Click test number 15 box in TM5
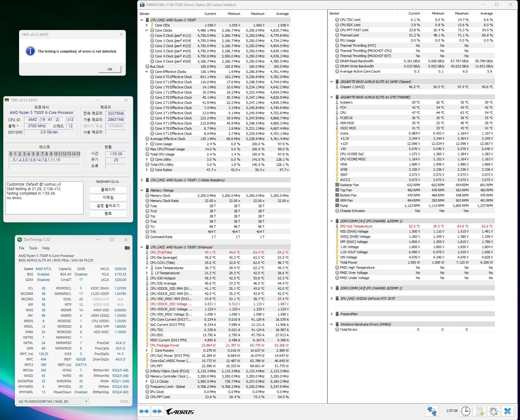520x420 pixels. 78,154
